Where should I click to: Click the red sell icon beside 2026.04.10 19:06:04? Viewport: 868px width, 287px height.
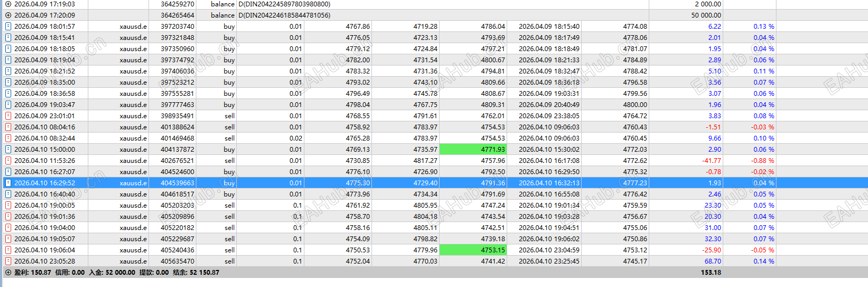pos(8,250)
